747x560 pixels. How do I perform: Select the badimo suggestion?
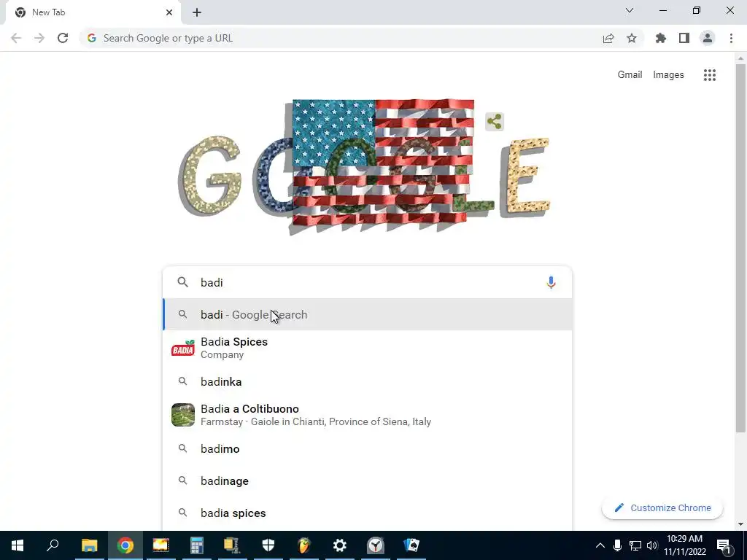click(367, 449)
